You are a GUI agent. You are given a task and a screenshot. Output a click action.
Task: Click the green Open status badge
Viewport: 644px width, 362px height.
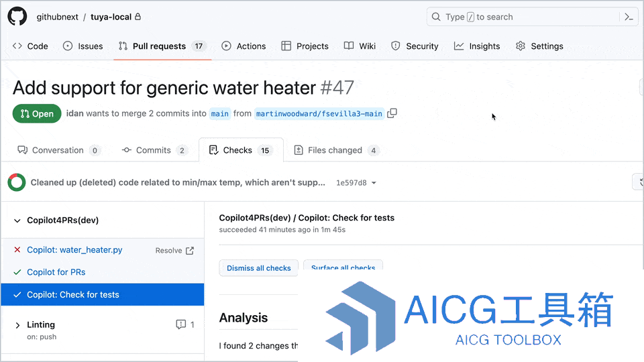(37, 114)
